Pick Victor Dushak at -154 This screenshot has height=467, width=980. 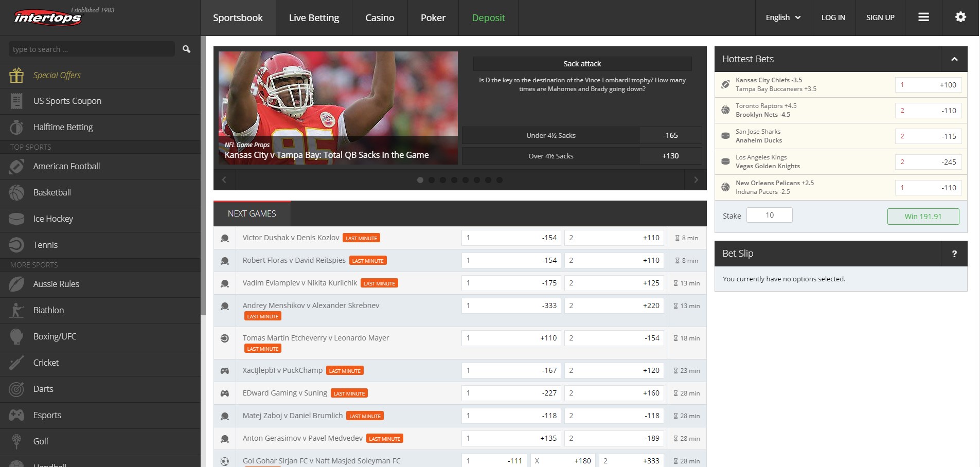[x=511, y=238]
